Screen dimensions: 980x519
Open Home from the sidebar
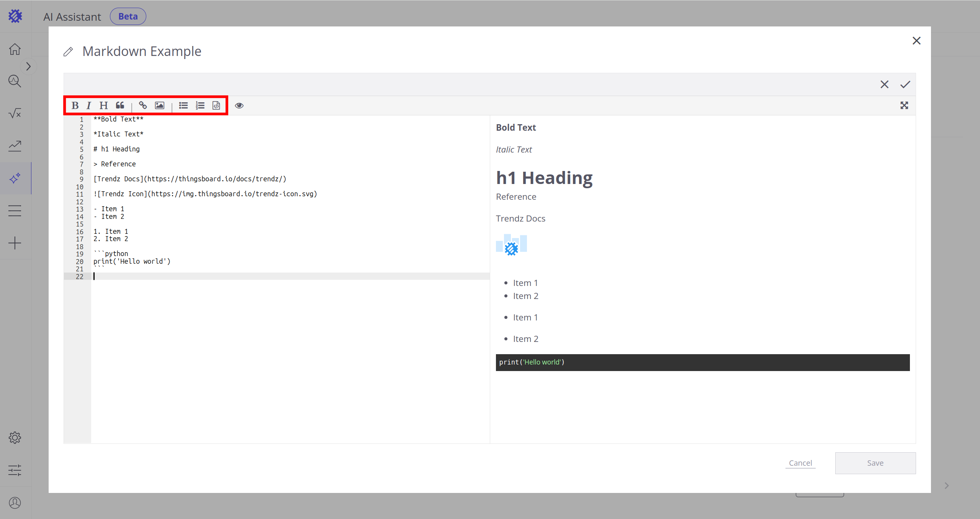click(15, 49)
